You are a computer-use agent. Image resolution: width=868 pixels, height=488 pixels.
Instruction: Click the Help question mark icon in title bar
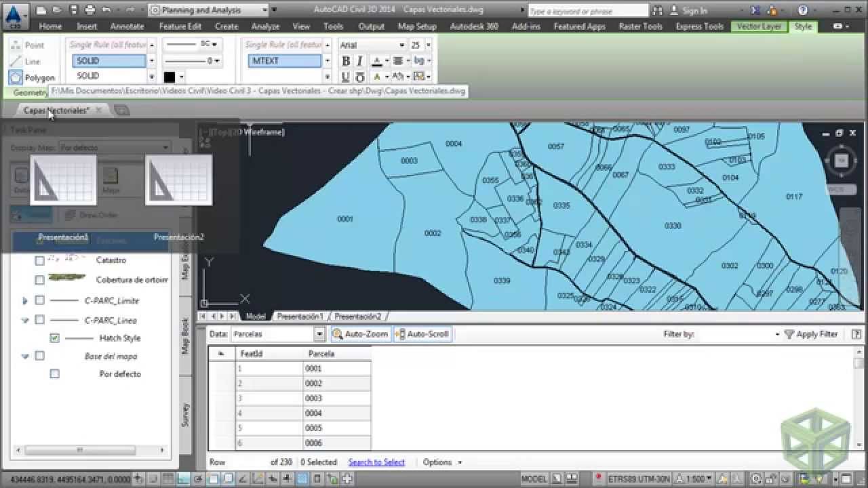803,10
